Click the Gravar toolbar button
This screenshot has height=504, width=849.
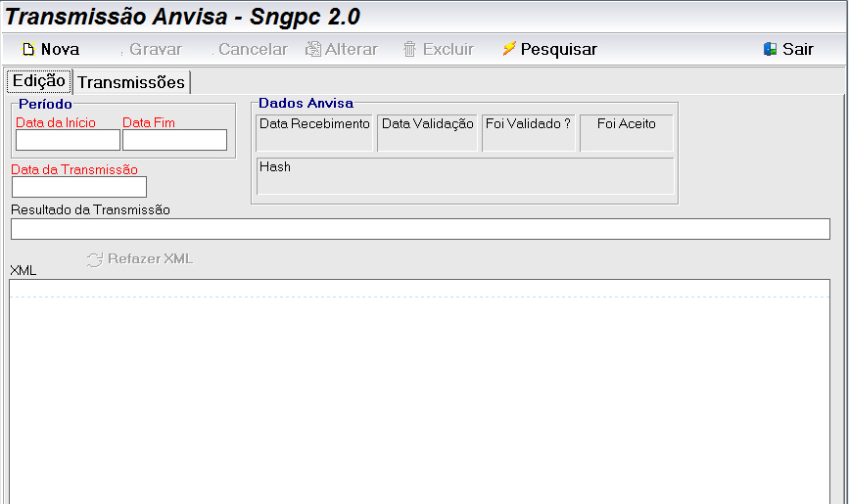tap(151, 49)
